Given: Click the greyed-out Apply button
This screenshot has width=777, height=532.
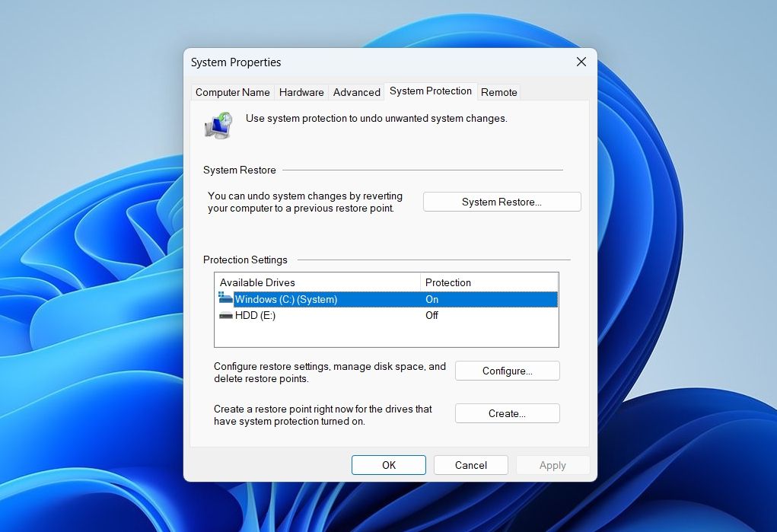Looking at the screenshot, I should (552, 465).
